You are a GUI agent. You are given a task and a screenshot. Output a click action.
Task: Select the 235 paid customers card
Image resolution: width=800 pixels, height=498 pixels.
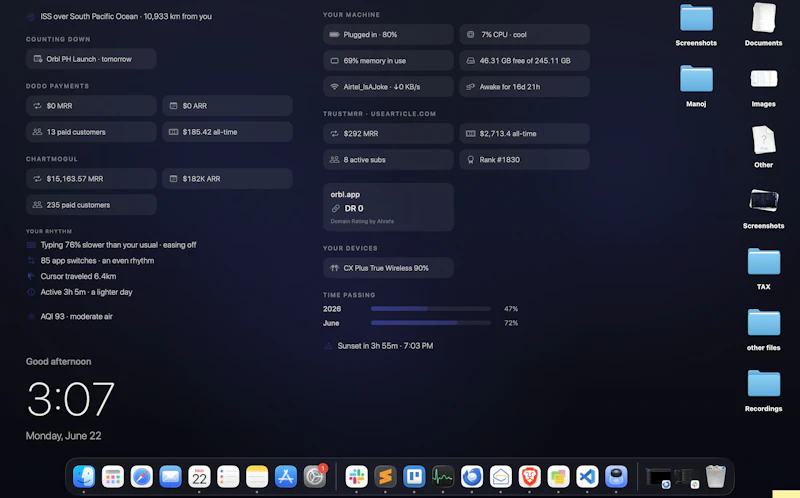tap(91, 205)
